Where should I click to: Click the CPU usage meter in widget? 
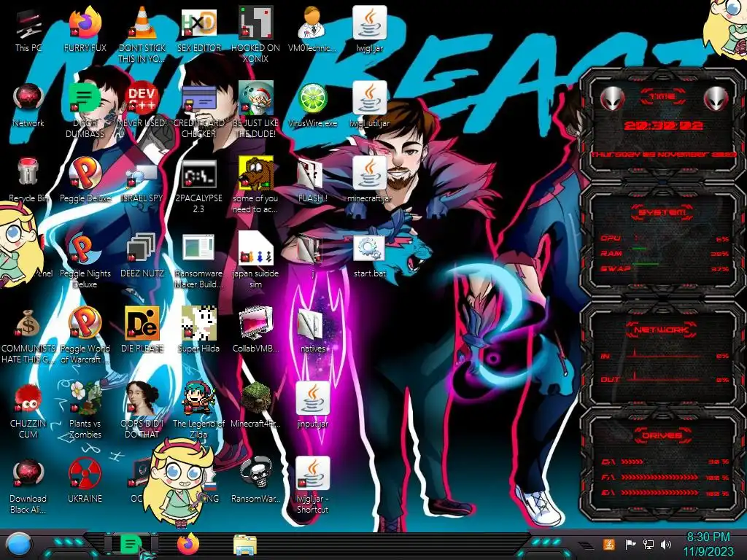coord(665,238)
